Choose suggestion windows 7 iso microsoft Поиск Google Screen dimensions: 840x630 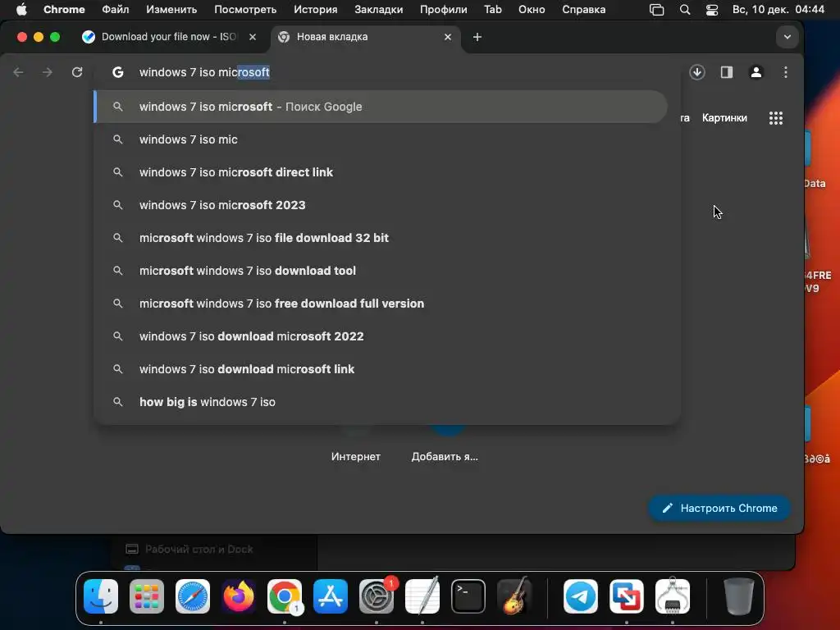[381, 107]
